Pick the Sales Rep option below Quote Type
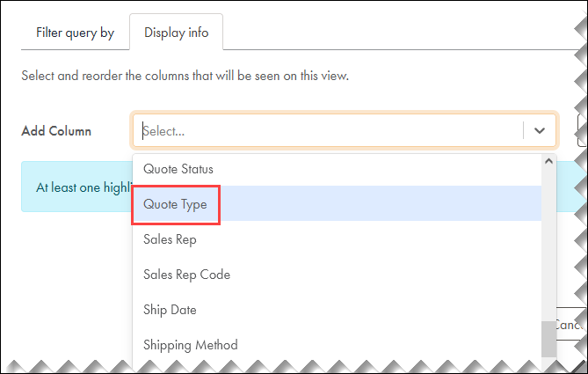The width and height of the screenshot is (588, 374). click(x=170, y=238)
